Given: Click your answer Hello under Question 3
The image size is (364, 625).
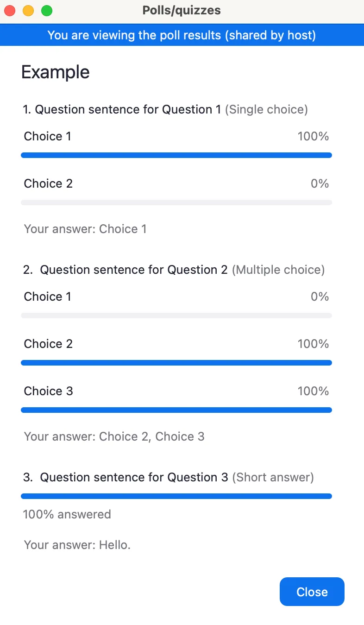Looking at the screenshot, I should click(x=77, y=545).
